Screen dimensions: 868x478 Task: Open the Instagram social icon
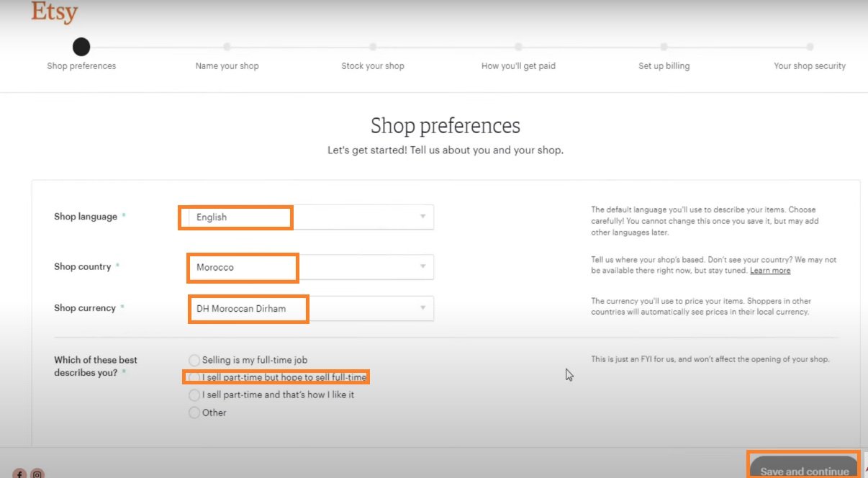click(37, 474)
